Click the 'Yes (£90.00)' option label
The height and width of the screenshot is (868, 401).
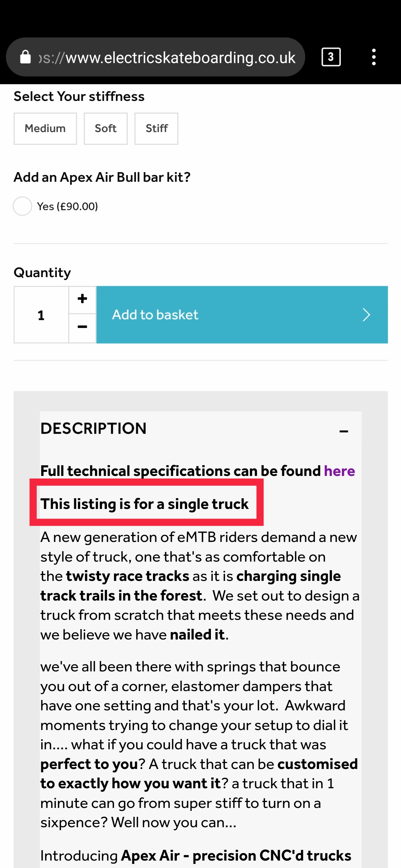point(68,206)
